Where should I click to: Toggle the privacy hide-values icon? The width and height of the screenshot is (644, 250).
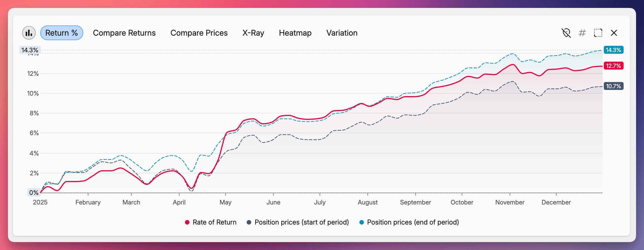pyautogui.click(x=566, y=33)
